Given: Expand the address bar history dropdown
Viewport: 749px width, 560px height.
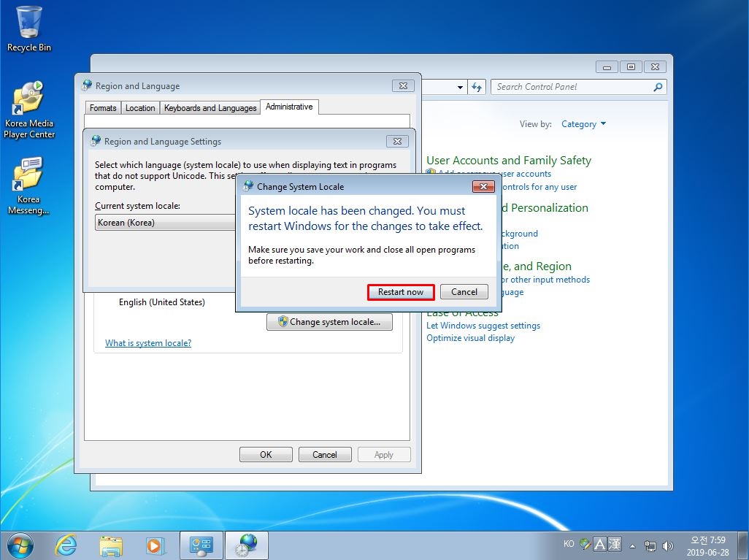Looking at the screenshot, I should [x=460, y=88].
